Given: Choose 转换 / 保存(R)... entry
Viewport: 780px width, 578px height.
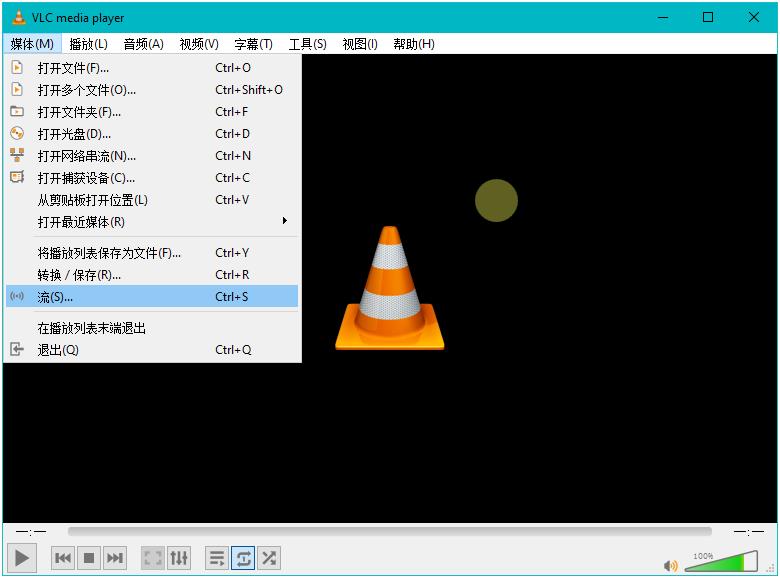Looking at the screenshot, I should coord(152,275).
